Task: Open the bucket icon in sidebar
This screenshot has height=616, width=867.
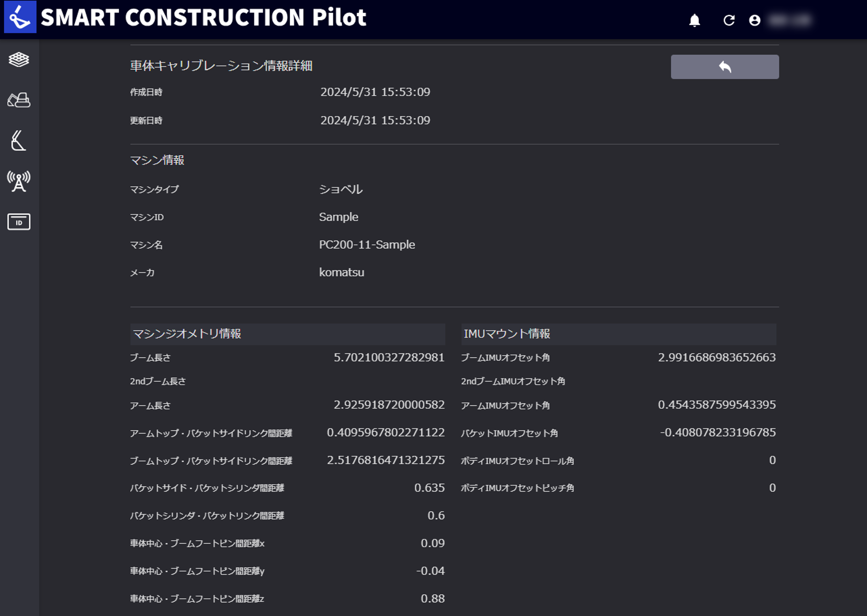Action: [x=19, y=141]
